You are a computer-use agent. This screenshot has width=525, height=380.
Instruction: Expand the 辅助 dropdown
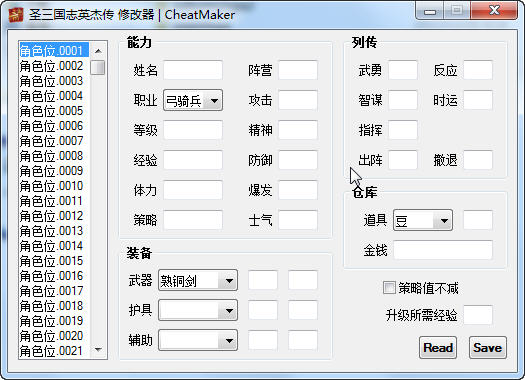tap(198, 340)
